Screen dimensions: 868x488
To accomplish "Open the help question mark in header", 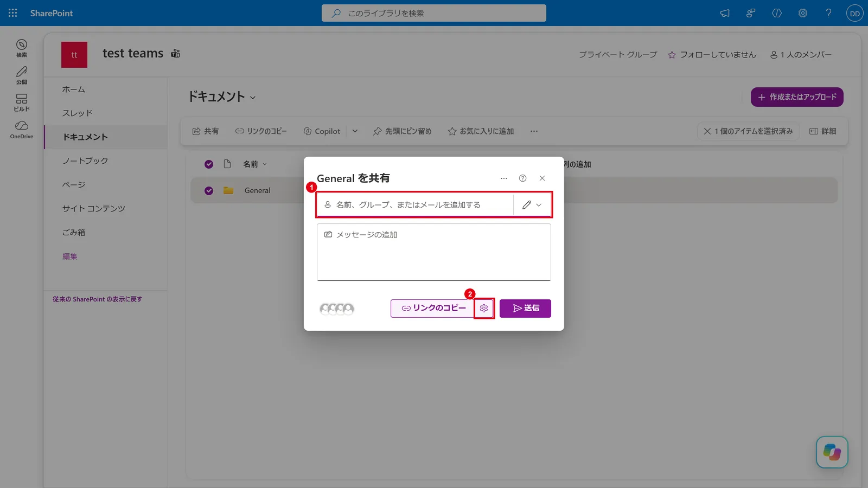I will [828, 13].
